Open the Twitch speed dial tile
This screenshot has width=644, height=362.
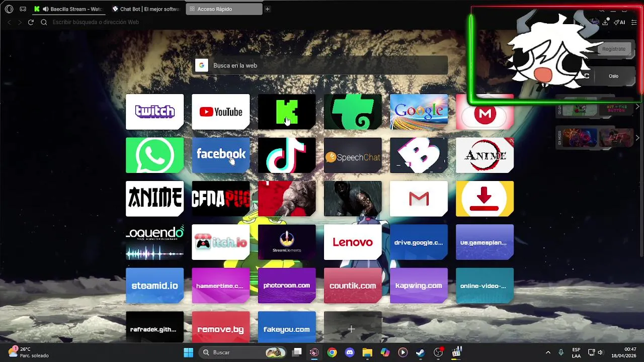pyautogui.click(x=154, y=112)
